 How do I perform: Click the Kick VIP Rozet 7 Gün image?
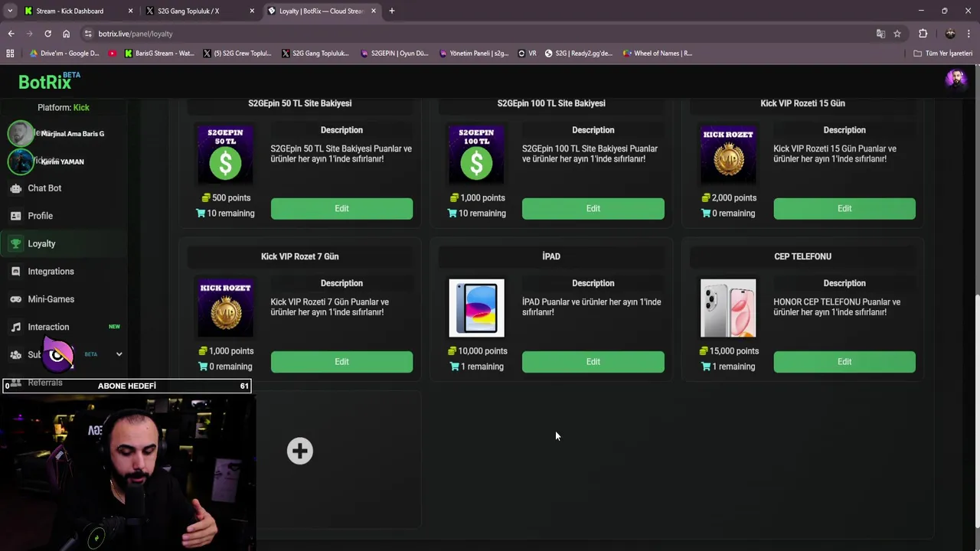[x=225, y=308]
